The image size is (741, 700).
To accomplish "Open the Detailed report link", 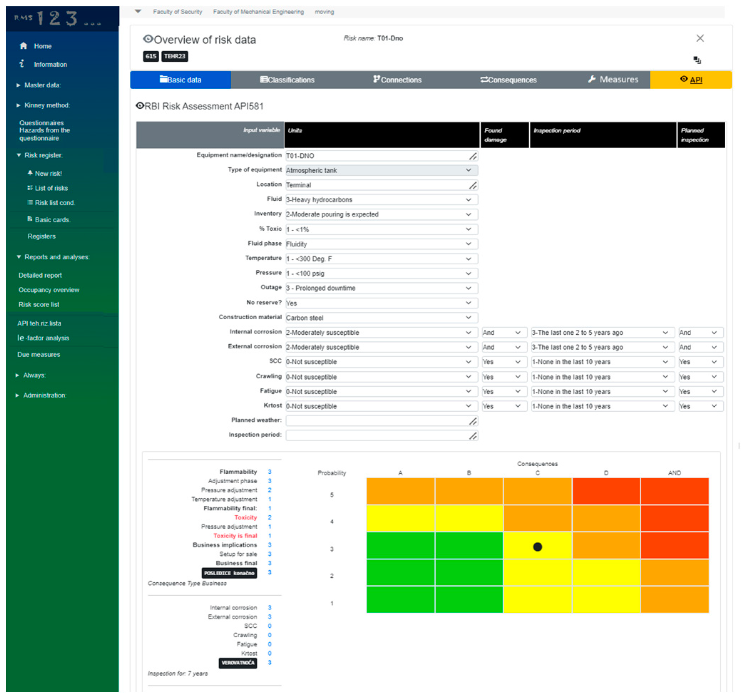I will pos(40,276).
